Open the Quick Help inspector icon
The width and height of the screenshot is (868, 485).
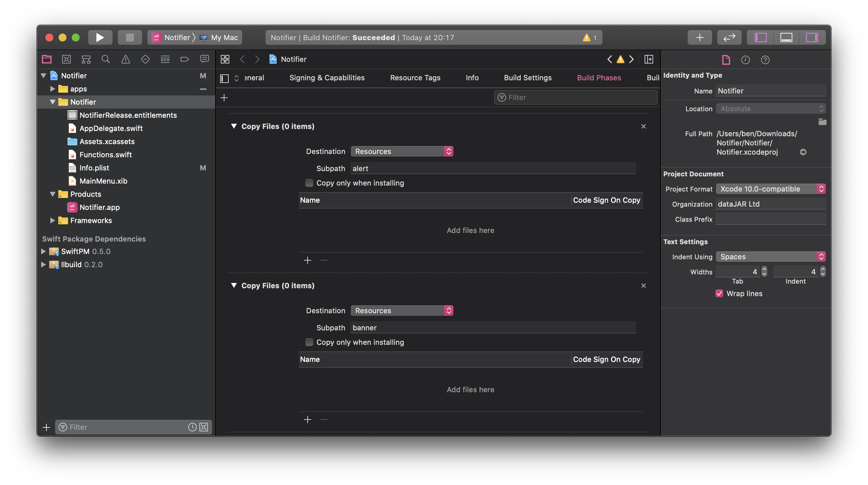(x=765, y=60)
